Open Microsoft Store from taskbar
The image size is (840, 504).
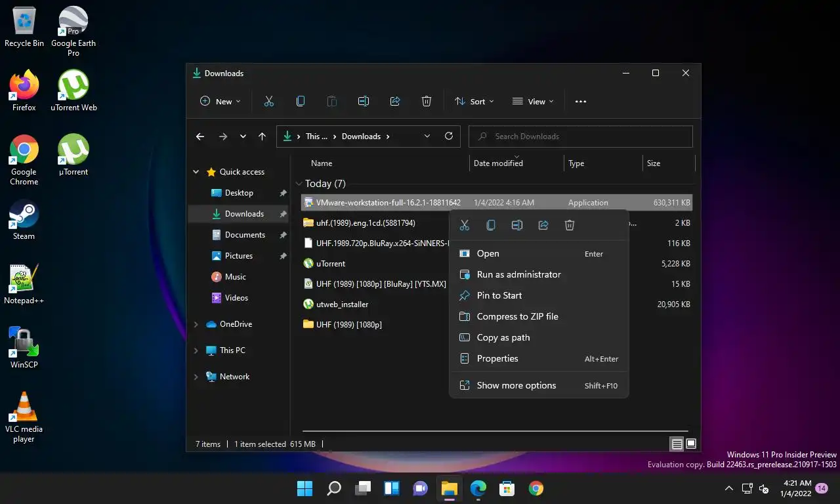pos(507,488)
